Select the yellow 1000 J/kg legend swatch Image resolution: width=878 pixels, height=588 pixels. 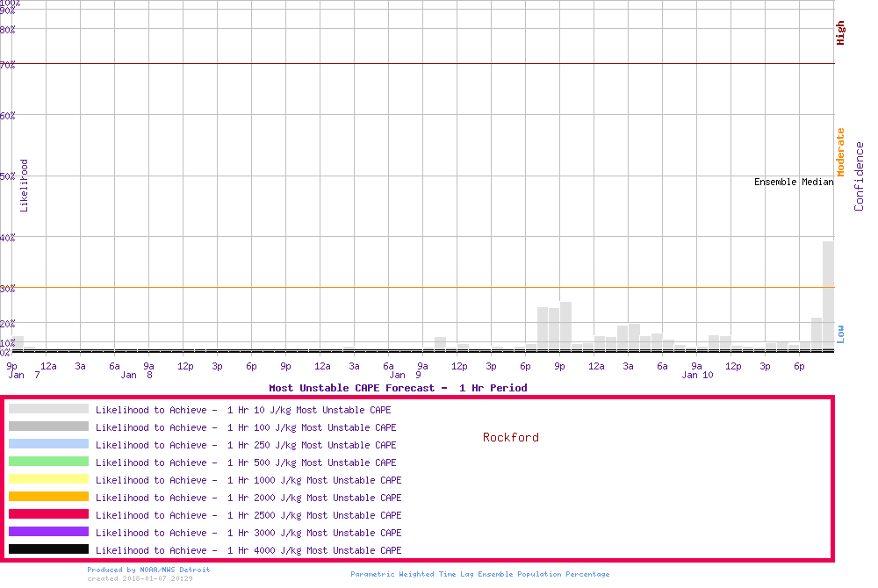pyautogui.click(x=48, y=479)
